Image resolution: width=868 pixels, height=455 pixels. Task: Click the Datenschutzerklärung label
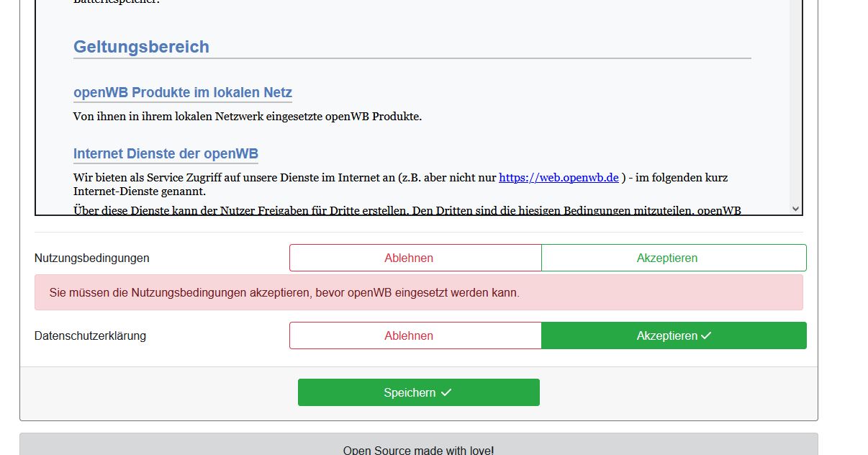(x=90, y=335)
